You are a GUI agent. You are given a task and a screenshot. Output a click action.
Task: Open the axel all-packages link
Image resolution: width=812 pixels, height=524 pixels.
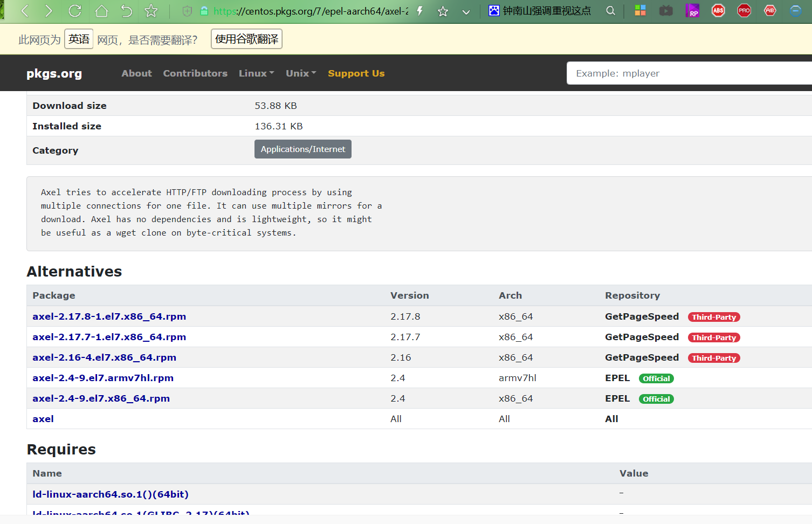[43, 419]
